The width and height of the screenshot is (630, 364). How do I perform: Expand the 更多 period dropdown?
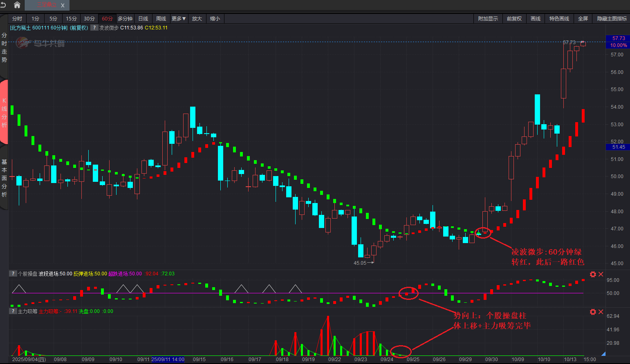pos(179,19)
